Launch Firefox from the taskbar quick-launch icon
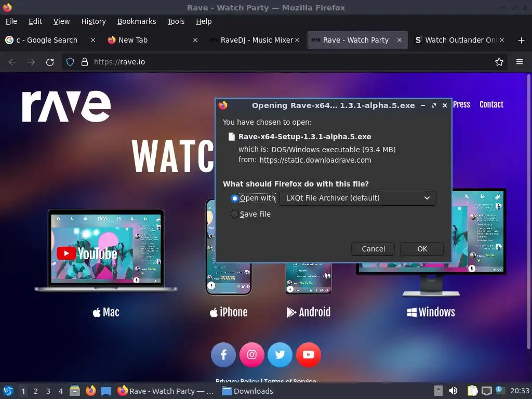 tap(90, 391)
